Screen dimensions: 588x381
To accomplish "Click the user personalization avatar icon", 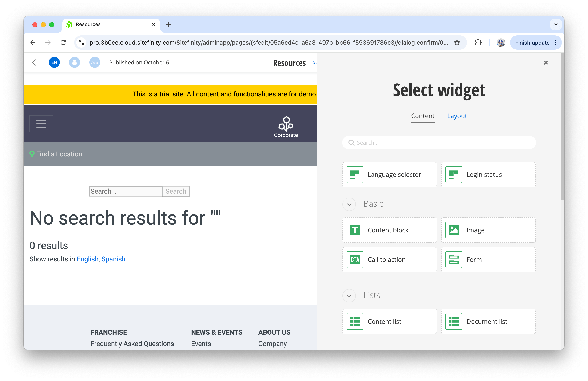I will 74,63.
